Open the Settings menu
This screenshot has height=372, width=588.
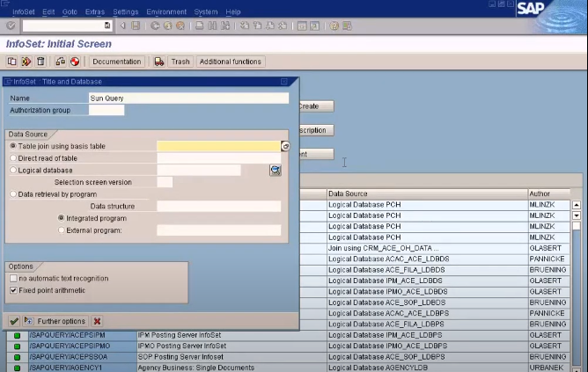(126, 12)
